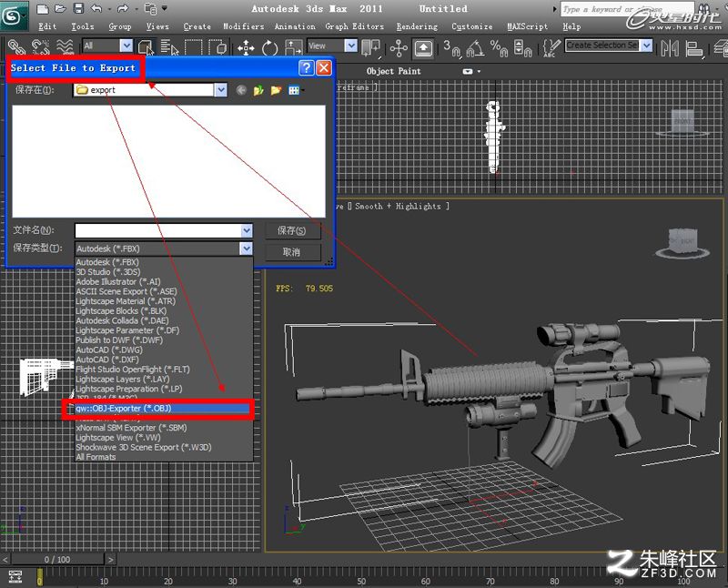Click the Select and Link chain icon

tap(16, 47)
